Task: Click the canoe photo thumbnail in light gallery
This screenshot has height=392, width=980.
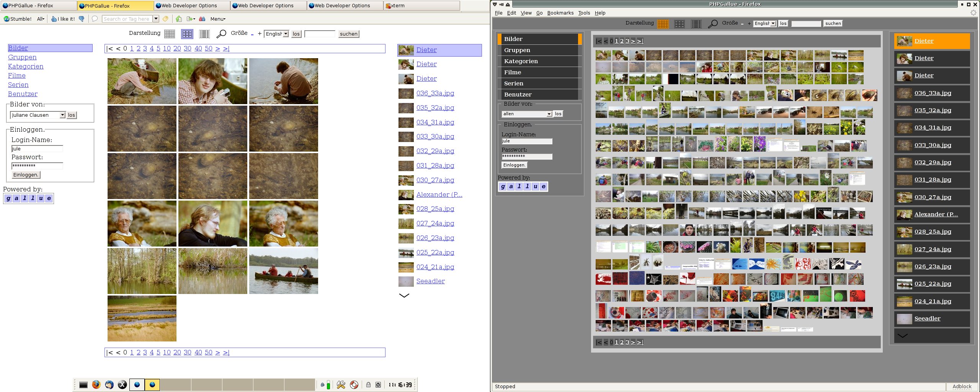Action: coord(283,271)
